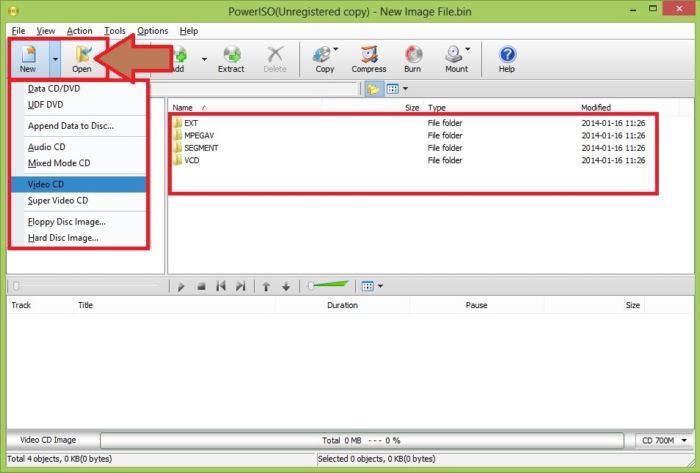Open the Add button dropdown arrow
700x473 pixels.
204,59
